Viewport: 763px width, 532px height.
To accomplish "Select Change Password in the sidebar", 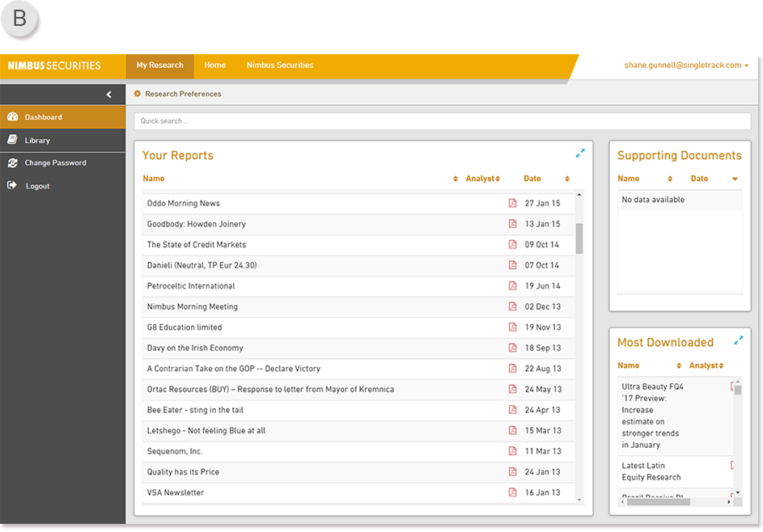I will pos(55,163).
